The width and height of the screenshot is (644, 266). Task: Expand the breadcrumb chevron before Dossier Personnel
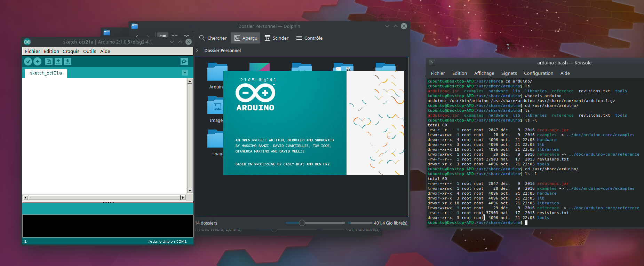pyautogui.click(x=197, y=50)
